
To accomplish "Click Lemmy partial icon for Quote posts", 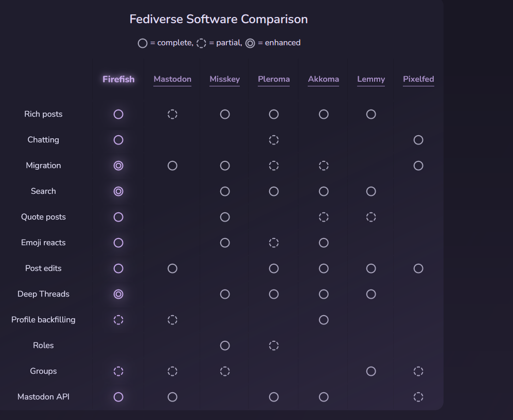I will 371,217.
